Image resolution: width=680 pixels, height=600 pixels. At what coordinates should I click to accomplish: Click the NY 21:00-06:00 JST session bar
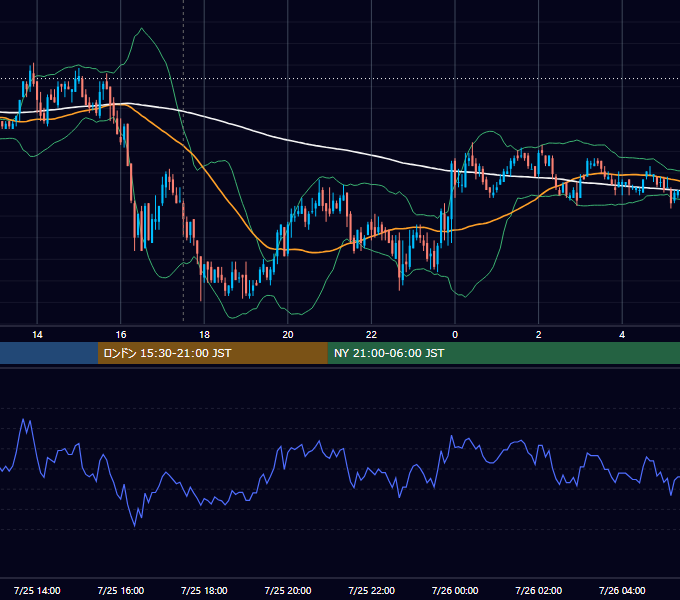(503, 353)
